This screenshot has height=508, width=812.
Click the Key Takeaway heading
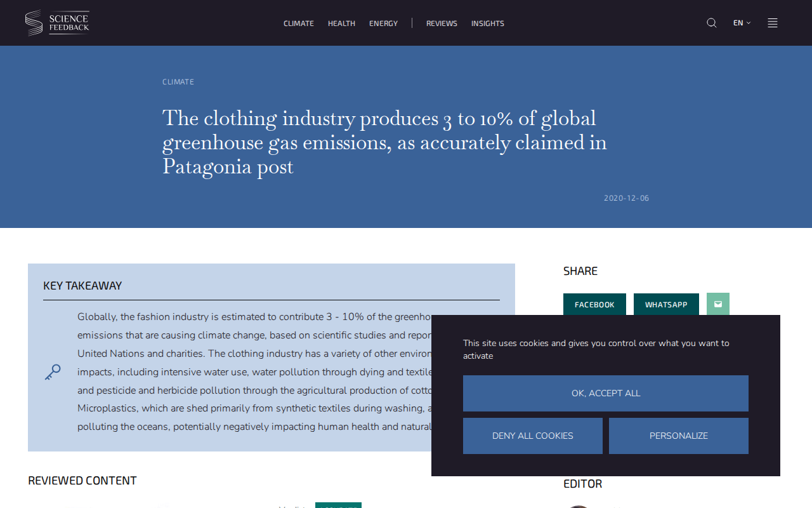(x=82, y=286)
